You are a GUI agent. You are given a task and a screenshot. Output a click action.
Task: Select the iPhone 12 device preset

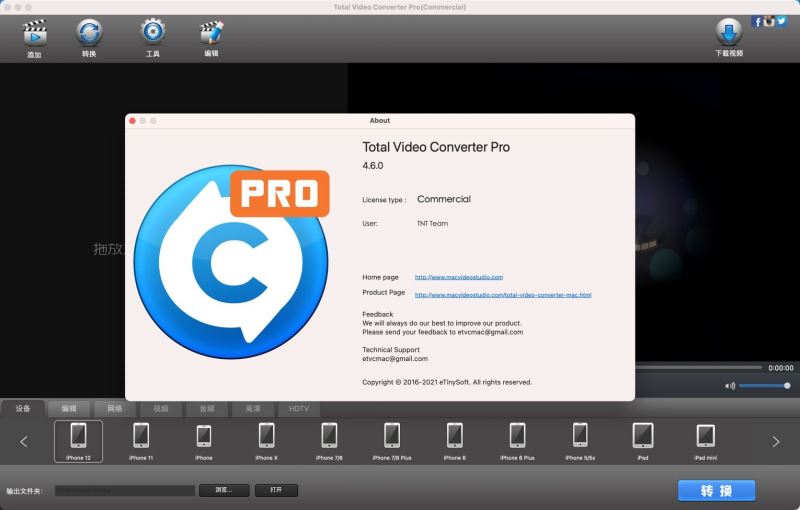78,441
